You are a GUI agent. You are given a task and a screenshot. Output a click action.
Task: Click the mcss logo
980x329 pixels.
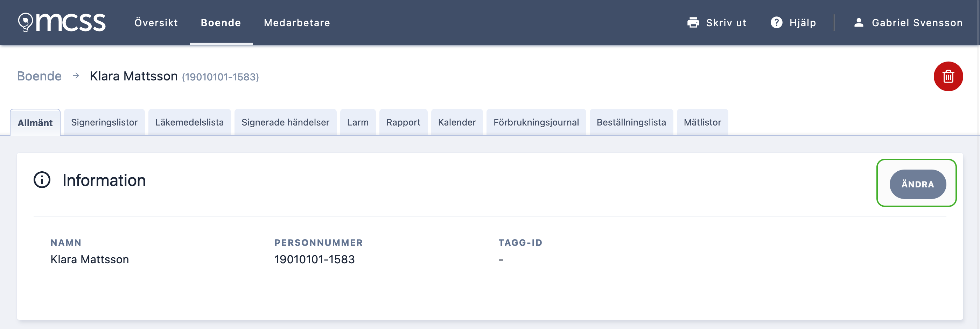[x=62, y=22]
